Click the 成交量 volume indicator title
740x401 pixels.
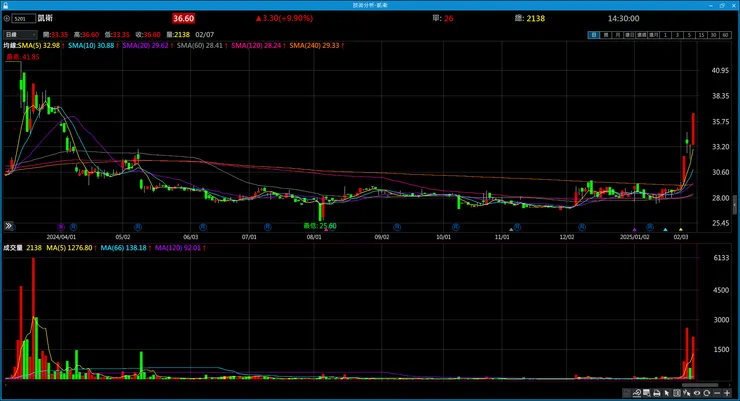click(13, 248)
